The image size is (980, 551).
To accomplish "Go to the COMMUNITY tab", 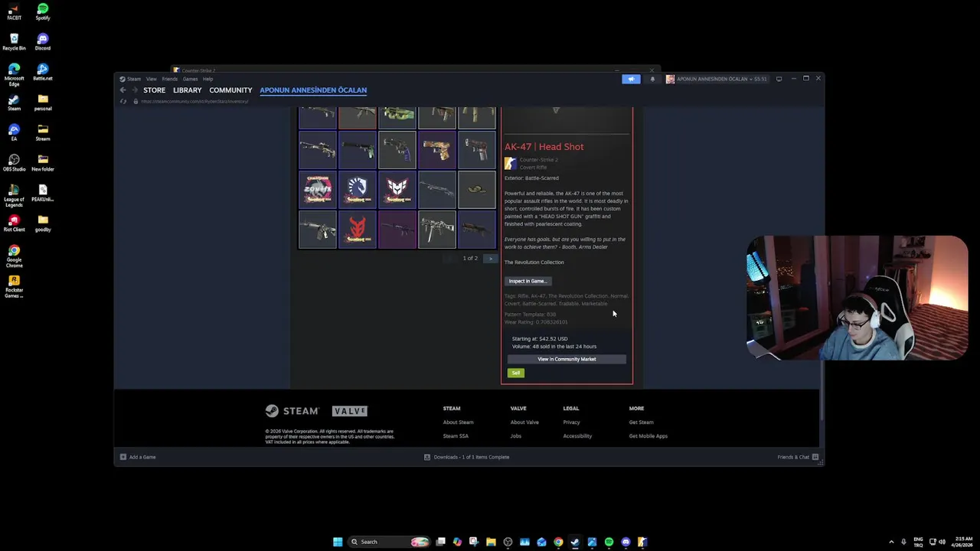I will point(230,90).
